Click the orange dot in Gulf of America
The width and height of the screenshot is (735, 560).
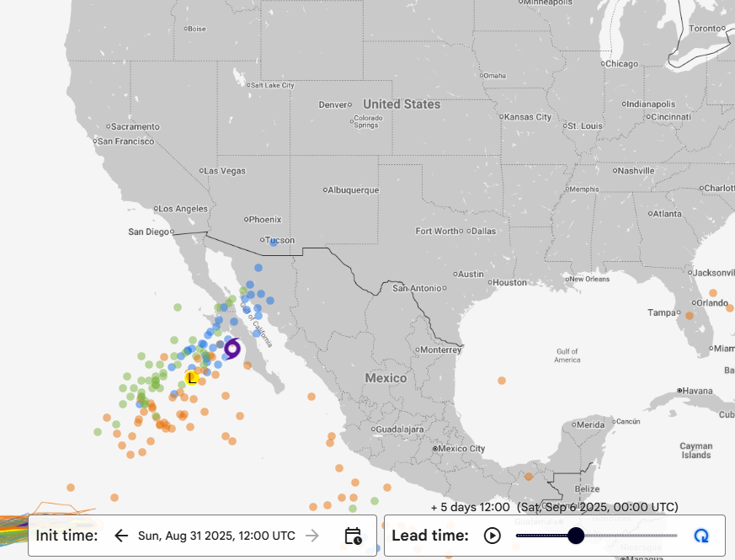502,381
